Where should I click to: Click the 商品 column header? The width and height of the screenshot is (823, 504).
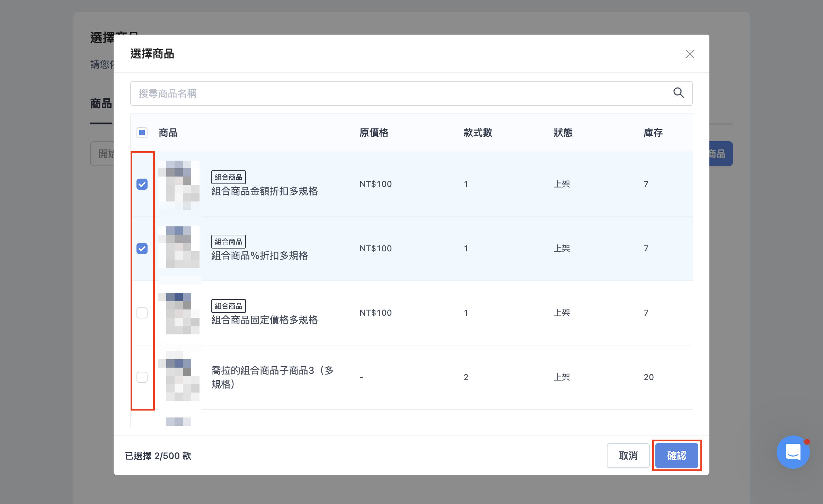click(168, 133)
